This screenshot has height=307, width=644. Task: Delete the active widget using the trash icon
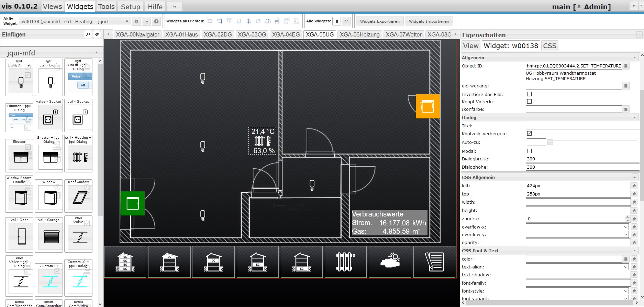[136, 21]
